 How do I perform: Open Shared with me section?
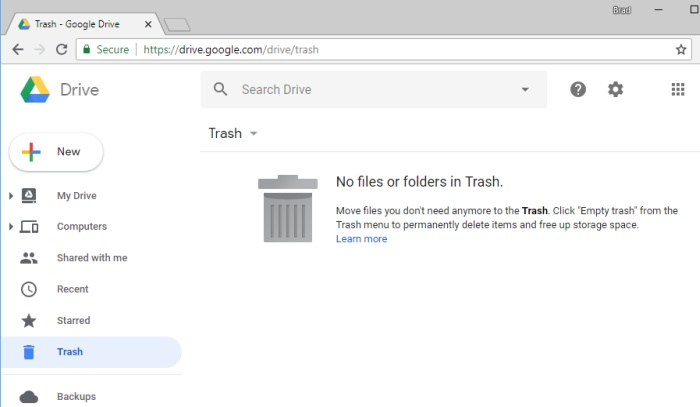tap(92, 258)
